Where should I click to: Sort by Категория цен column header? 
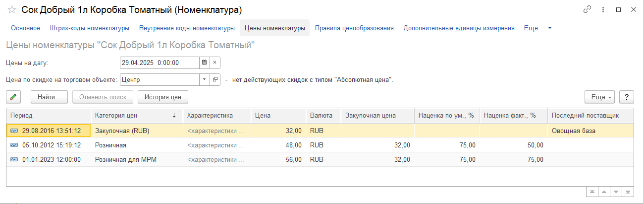coord(131,116)
